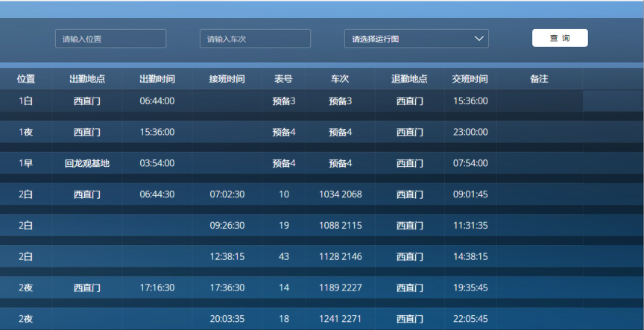
Task: Click the 车次 column header
Action: pyautogui.click(x=340, y=79)
